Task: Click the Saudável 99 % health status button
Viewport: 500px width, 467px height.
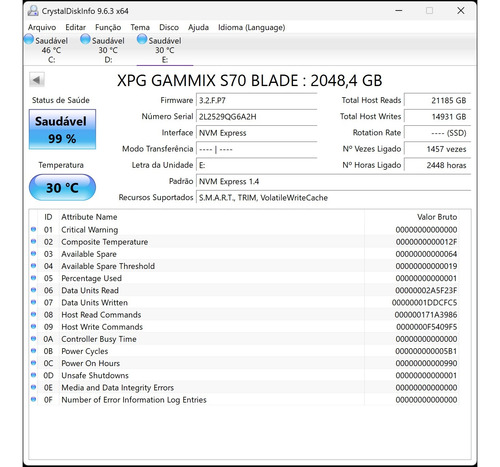Action: 62,129
